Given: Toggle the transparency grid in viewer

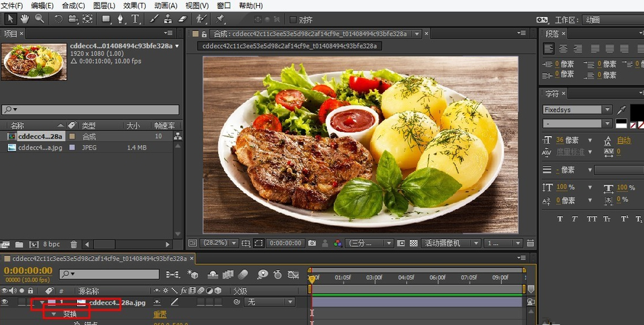Looking at the screenshot, I should (414, 243).
